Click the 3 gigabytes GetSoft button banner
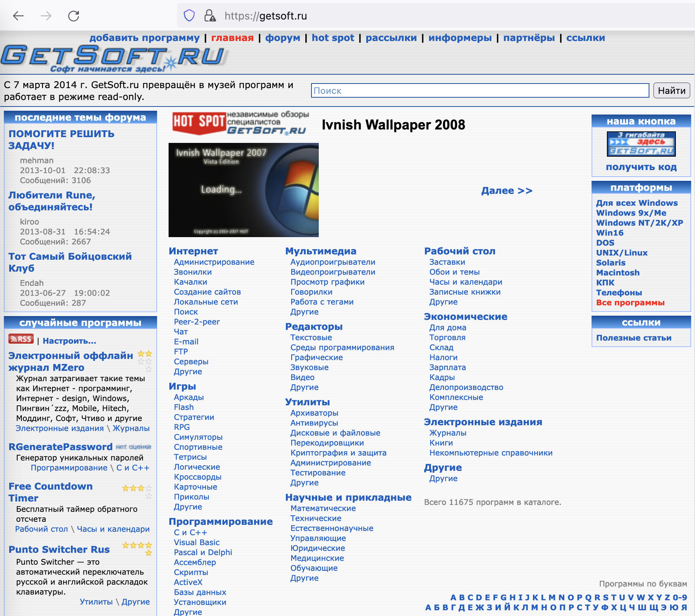 [641, 144]
